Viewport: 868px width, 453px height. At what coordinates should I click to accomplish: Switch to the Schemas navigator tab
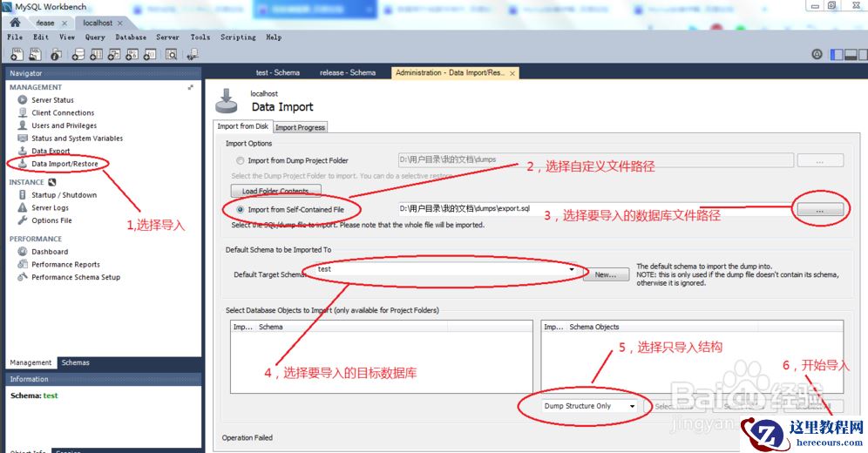(x=75, y=363)
